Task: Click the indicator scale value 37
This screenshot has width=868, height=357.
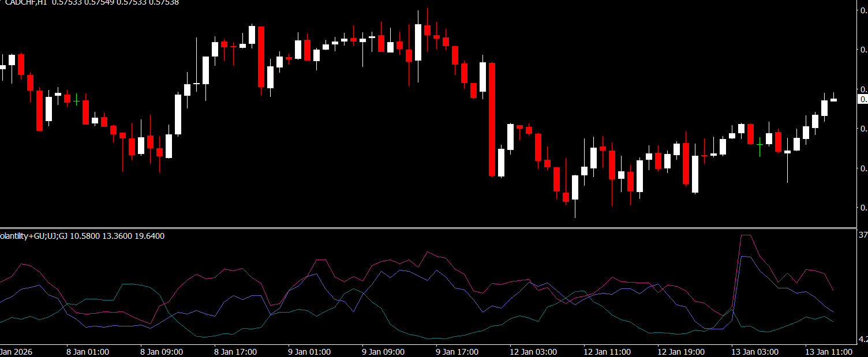Action: click(x=863, y=235)
